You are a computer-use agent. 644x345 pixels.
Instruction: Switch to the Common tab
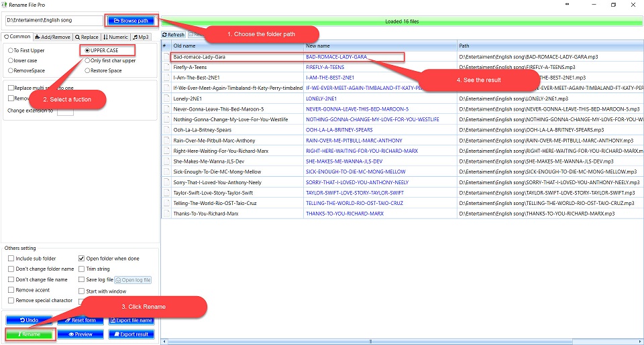coord(17,37)
